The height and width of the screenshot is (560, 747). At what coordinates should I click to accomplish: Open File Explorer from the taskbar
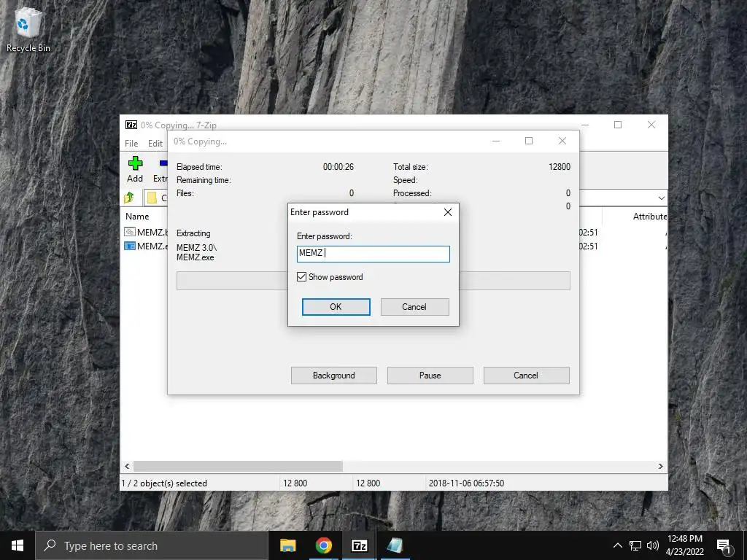tap(287, 545)
